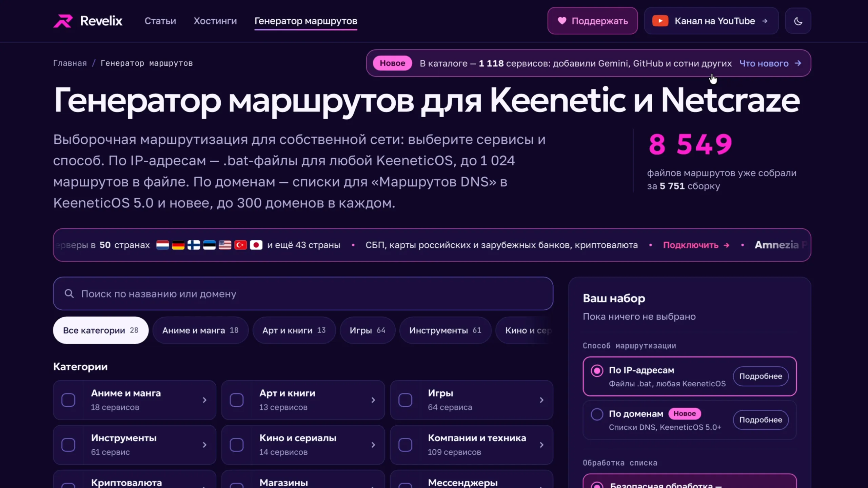The height and width of the screenshot is (488, 868).
Task: Click arrow beside Канал на YouTube
Action: tap(765, 21)
